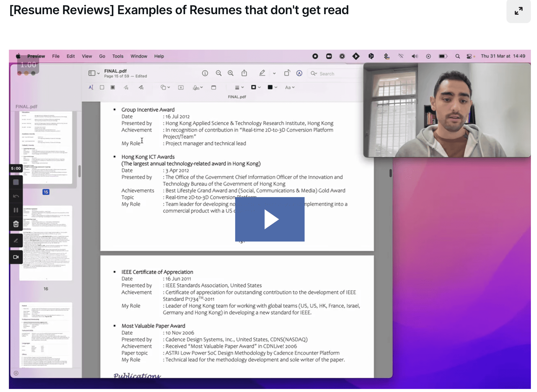Play the video with the center button
Image resolution: width=537 pixels, height=392 pixels.
pos(270,219)
